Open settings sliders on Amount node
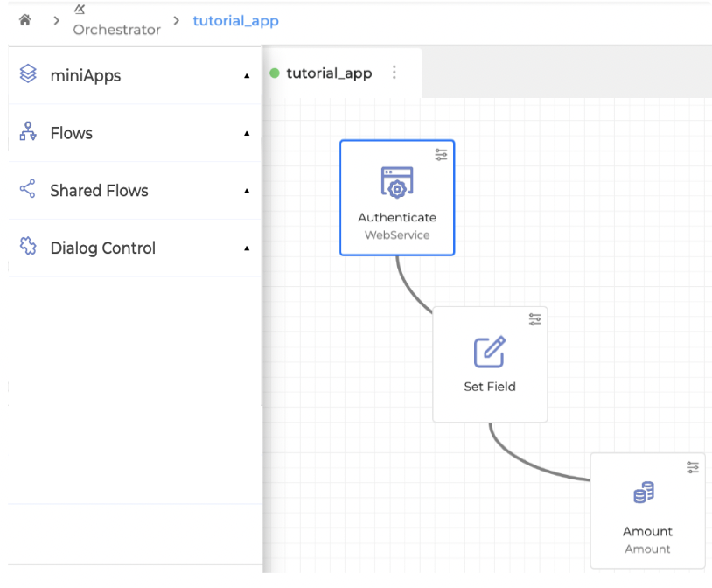Viewport: 712px width, 588px height. coord(692,467)
